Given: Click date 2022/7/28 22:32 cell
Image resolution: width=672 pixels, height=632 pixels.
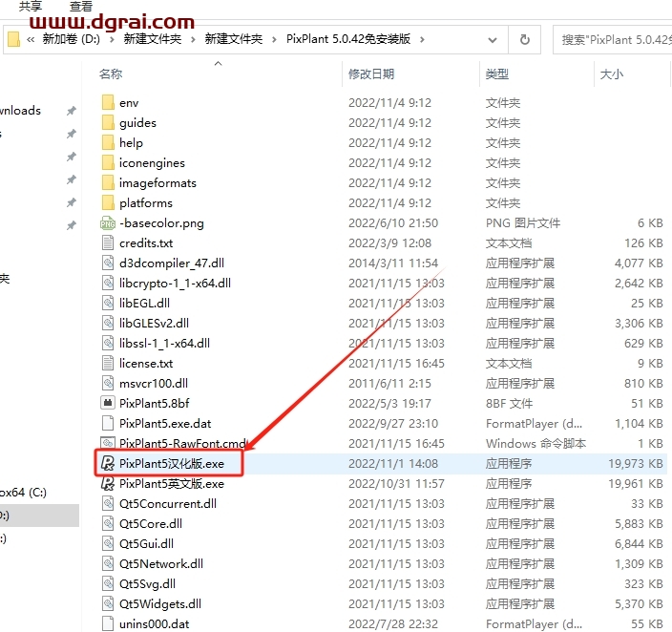Looking at the screenshot, I should click(393, 623).
